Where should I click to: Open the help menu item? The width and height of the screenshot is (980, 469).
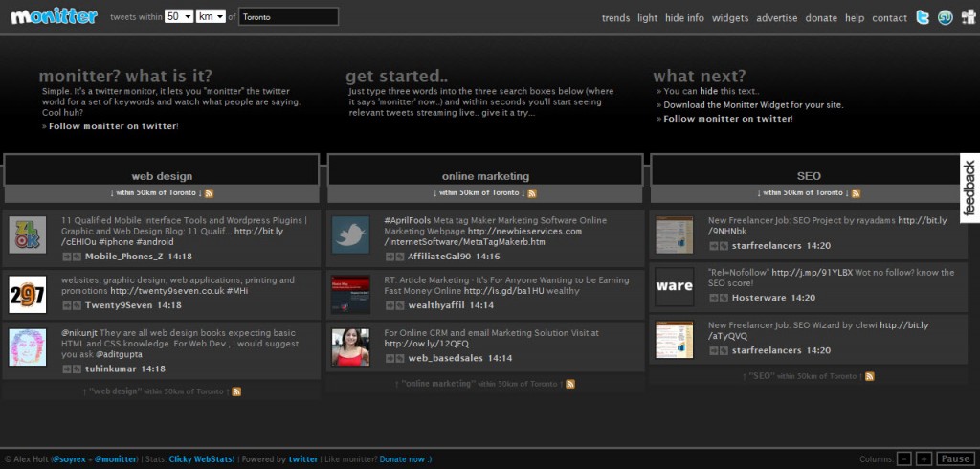855,18
